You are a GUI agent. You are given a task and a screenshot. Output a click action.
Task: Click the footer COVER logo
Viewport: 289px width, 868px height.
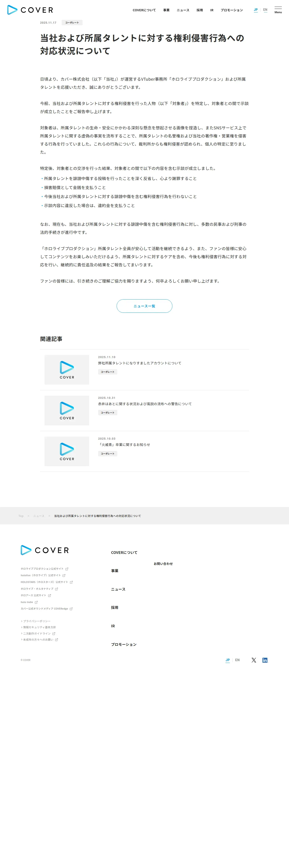[x=45, y=550]
